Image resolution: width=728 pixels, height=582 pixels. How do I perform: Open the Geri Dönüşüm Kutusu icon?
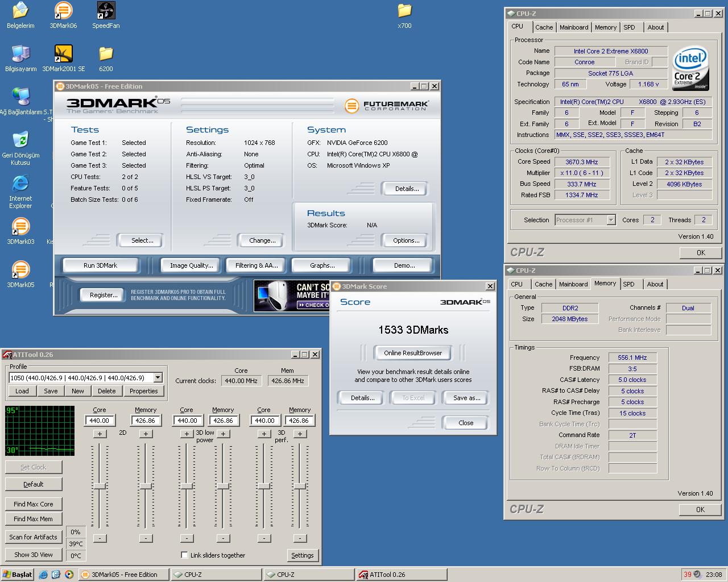click(20, 148)
